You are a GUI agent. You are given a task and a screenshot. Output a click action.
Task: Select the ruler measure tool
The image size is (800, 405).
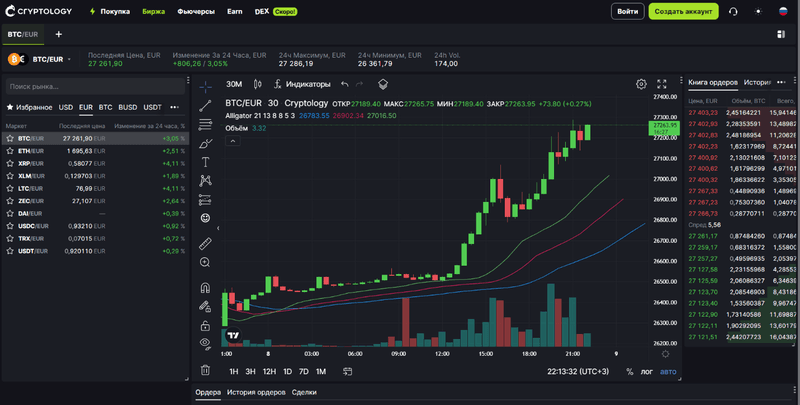click(205, 244)
